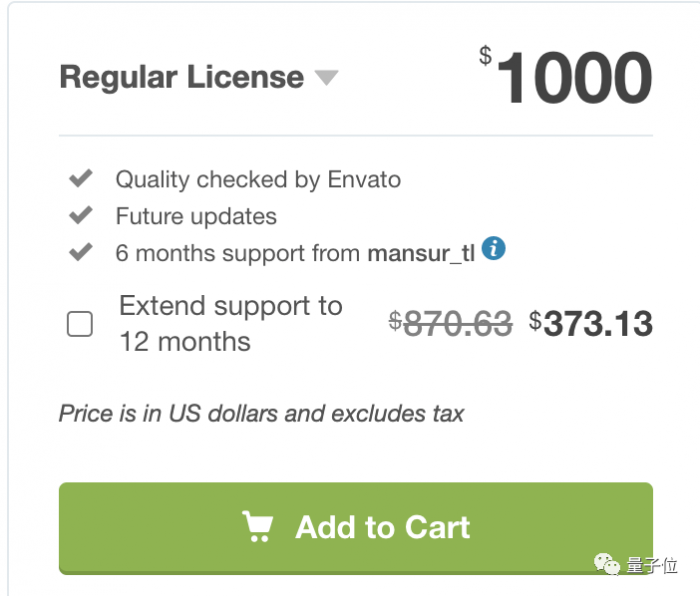
Task: Click the crossed-out $870.63 price
Action: (451, 323)
